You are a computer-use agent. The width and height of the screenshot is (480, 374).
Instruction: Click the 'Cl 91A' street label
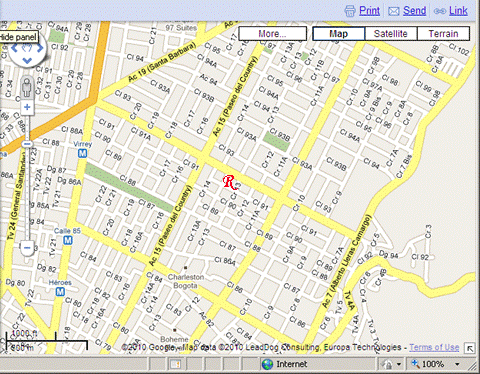pos(140,133)
